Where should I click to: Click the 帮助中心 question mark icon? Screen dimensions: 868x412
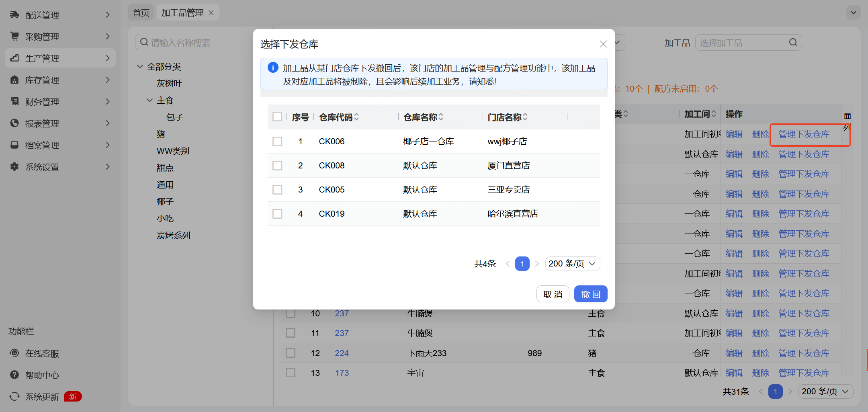(x=14, y=375)
